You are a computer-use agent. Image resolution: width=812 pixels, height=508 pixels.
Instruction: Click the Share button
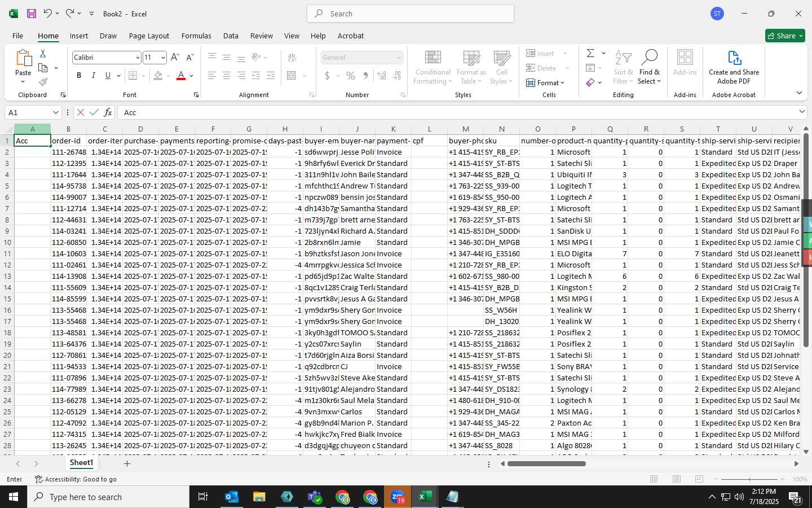click(785, 36)
